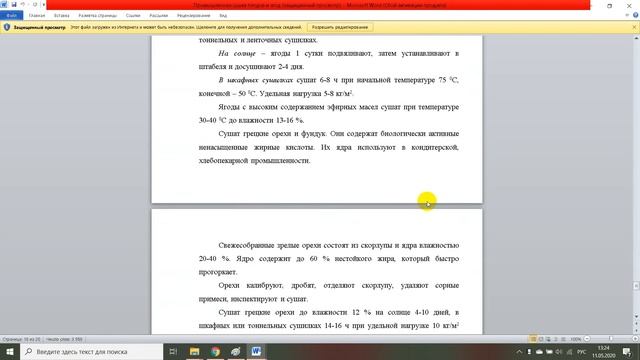Click the volume speaker tray icon

click(x=559, y=351)
